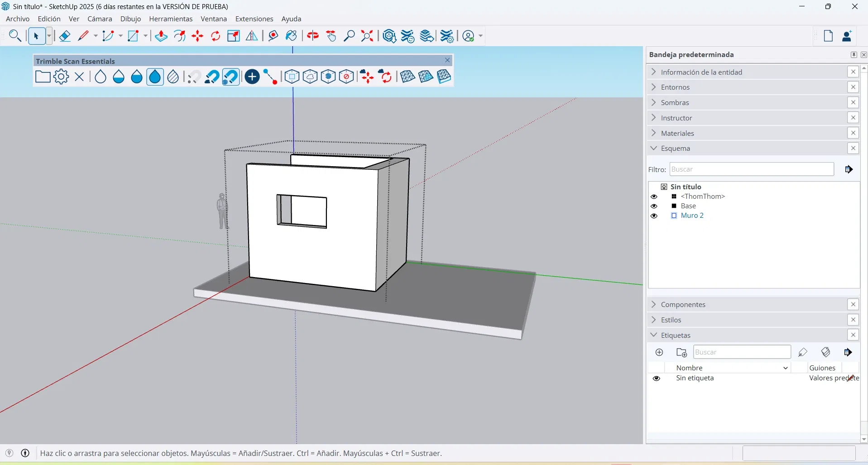Expand the Materiales panel
The height and width of the screenshot is (465, 868).
point(654,133)
